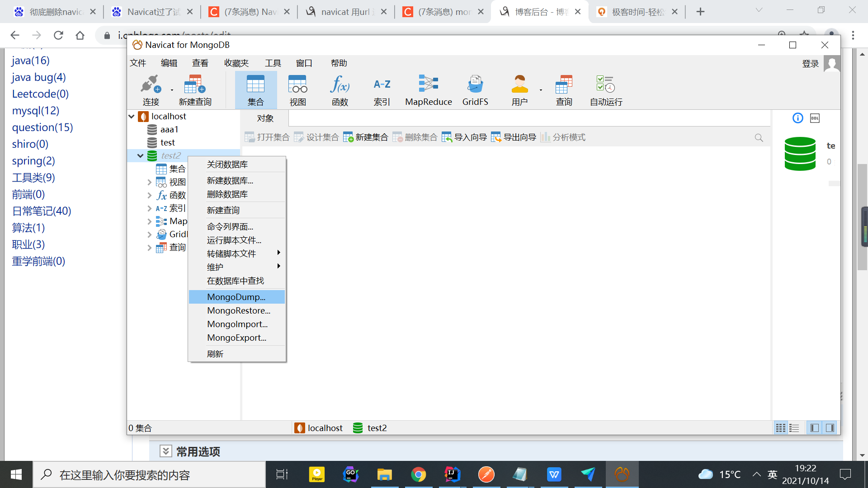Viewport: 868px width, 488px height.
Task: Expand the 函数 tree node under test2
Action: pos(149,195)
